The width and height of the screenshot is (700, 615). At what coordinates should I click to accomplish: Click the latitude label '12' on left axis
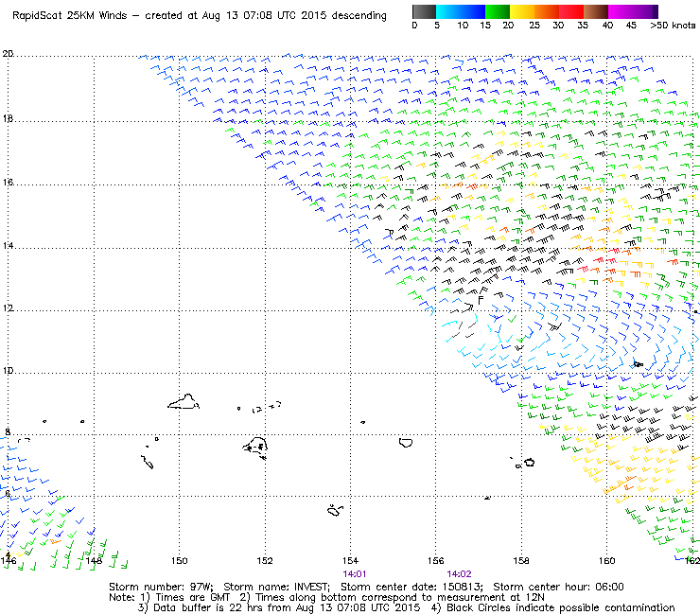[x=8, y=308]
